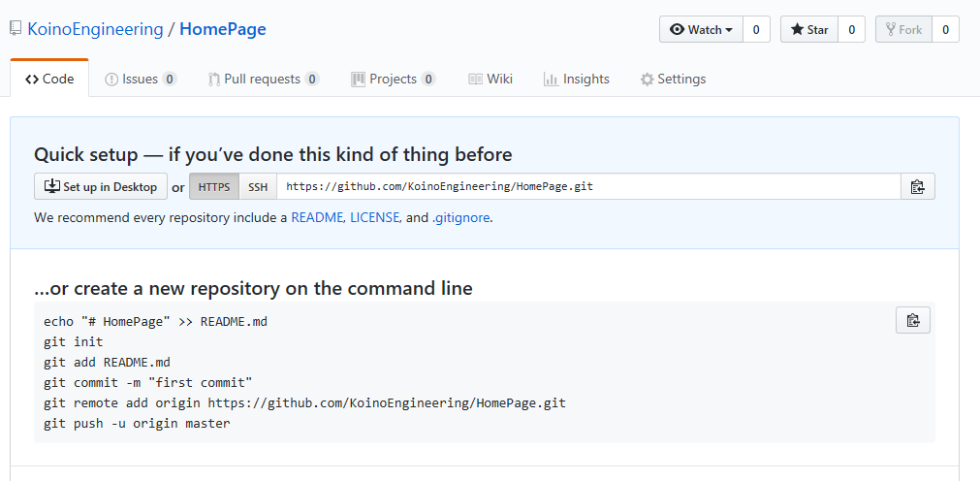Go to KoinoEngineering owner page
The width and height of the screenshot is (980, 481).
[x=95, y=29]
